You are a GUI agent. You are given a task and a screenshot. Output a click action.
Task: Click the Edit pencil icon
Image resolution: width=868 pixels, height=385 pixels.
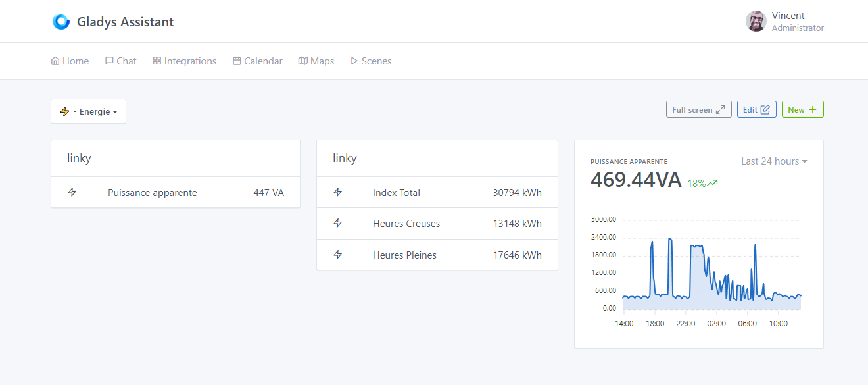click(x=766, y=109)
